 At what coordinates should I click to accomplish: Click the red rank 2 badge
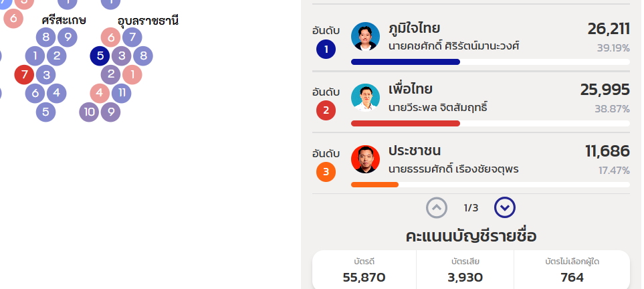coord(326,110)
